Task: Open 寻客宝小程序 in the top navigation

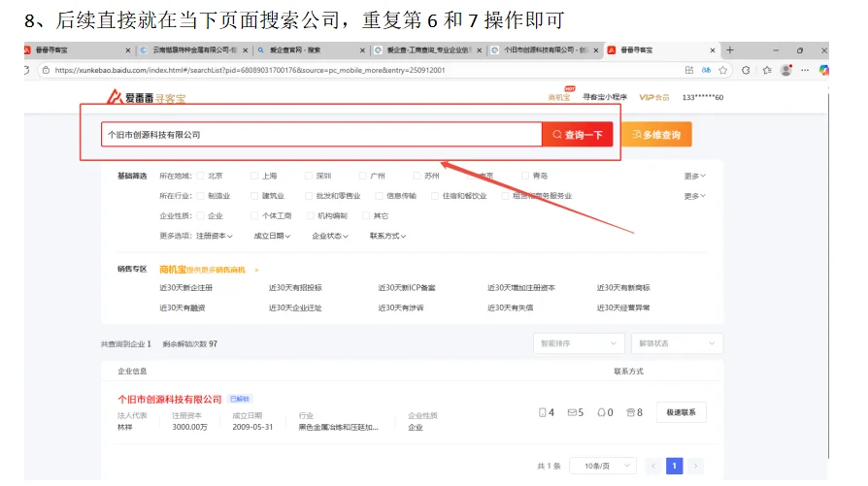Action: click(605, 97)
